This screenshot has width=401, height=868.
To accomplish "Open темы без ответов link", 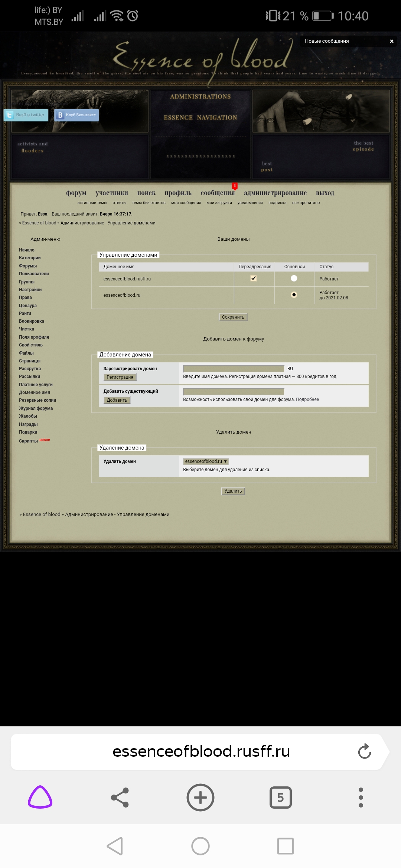I will 149,203.
